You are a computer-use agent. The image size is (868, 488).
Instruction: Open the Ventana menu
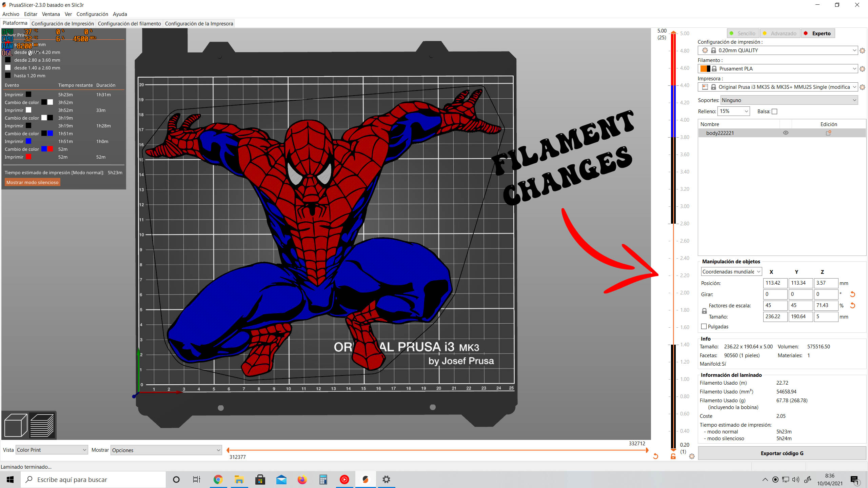51,14
